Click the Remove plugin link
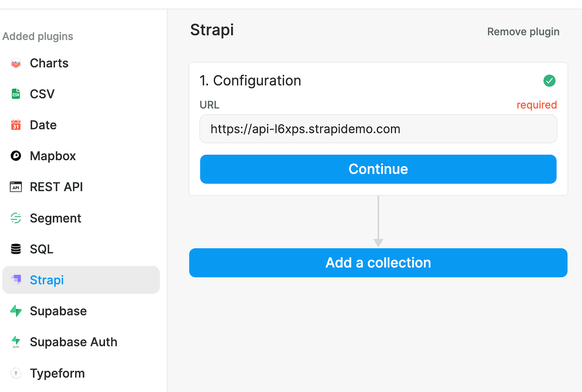582x392 pixels. pos(523,32)
